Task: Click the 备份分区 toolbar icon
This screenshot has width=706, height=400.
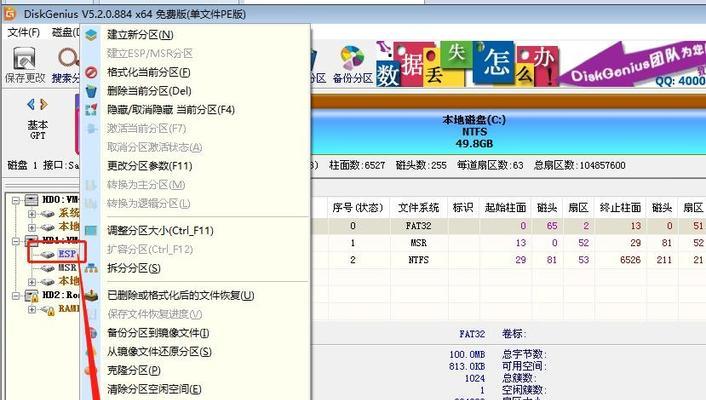Action: (x=352, y=58)
